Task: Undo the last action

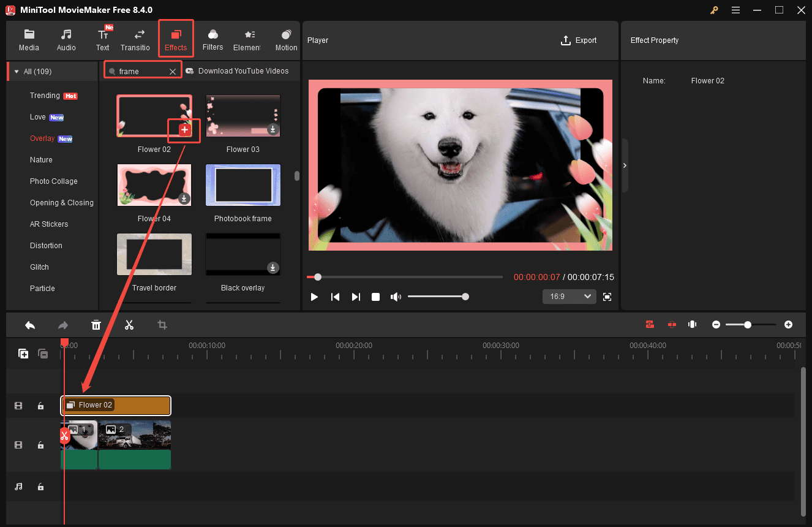Action: coord(30,325)
